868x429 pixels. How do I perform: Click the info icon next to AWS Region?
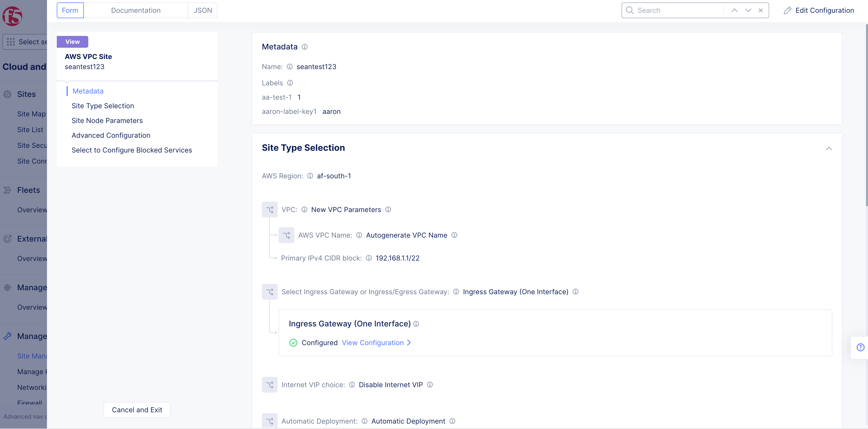click(x=310, y=176)
